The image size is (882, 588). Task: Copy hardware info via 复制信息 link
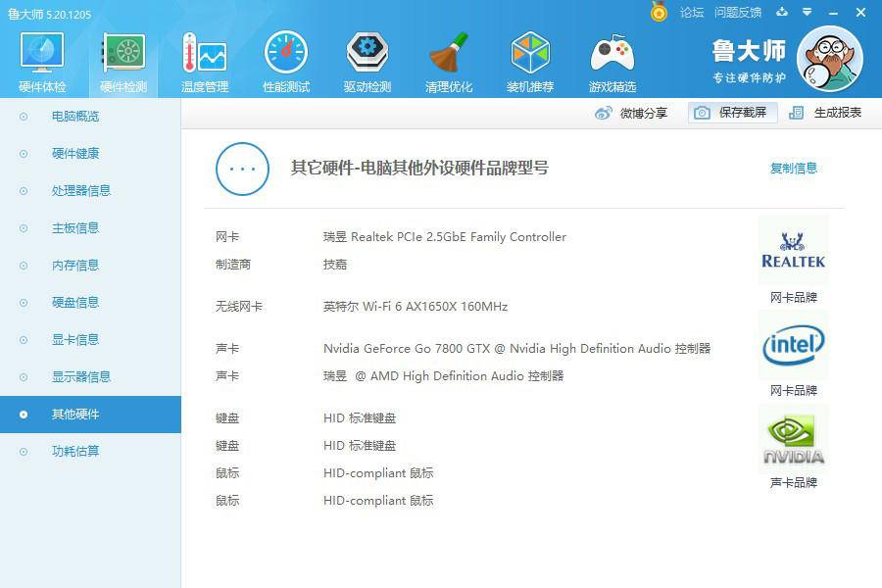click(794, 168)
